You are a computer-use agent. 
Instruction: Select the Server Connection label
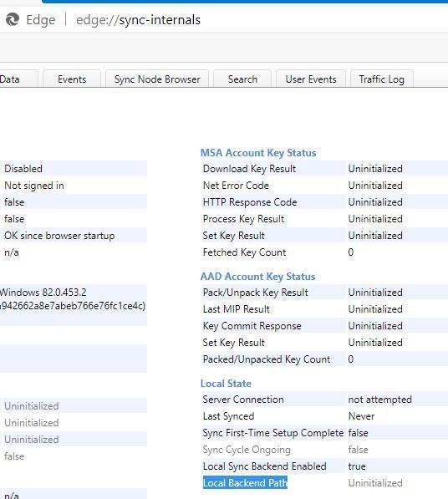click(243, 400)
